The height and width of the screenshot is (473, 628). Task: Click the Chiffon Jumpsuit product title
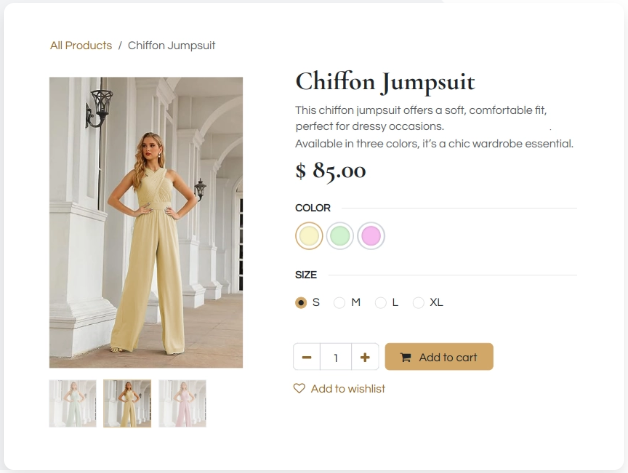(385, 81)
